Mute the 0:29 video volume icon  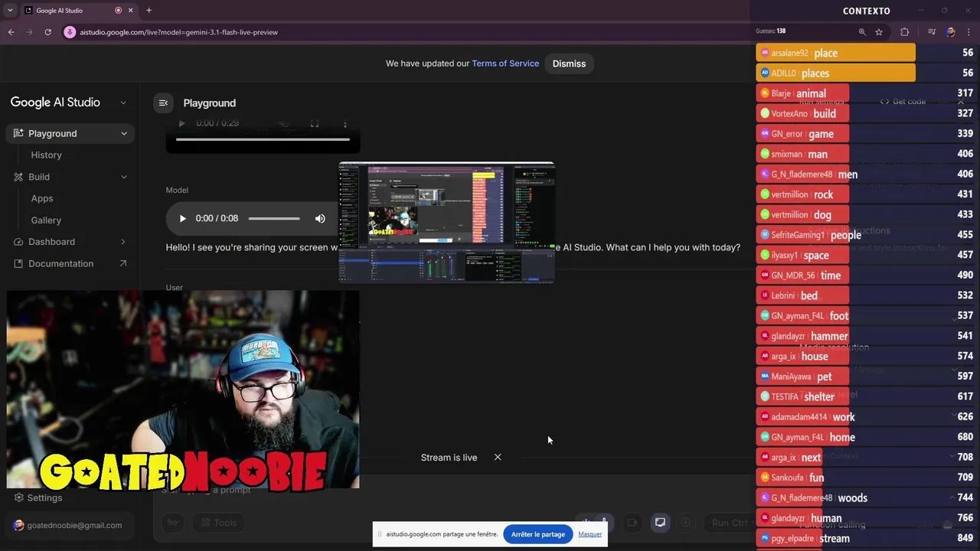[284, 123]
